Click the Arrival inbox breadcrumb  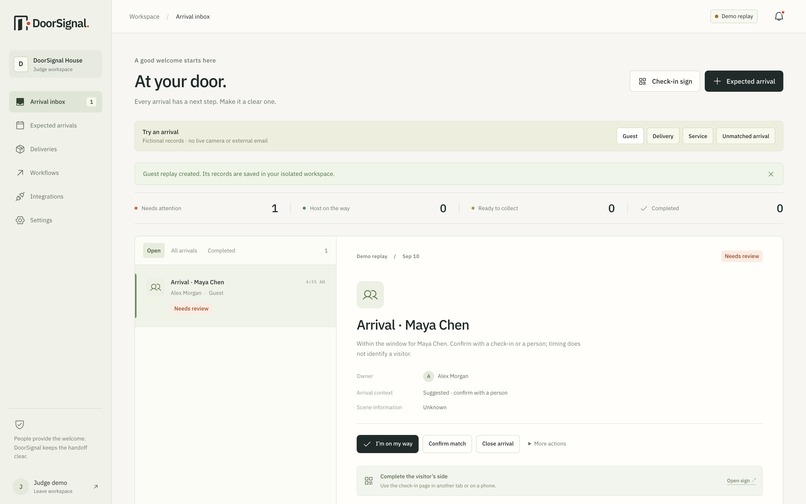(x=193, y=16)
